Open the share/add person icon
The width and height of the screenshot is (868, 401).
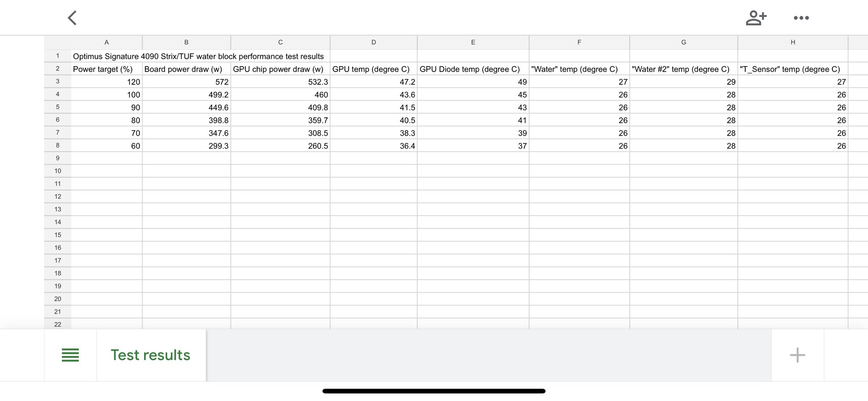tap(756, 18)
